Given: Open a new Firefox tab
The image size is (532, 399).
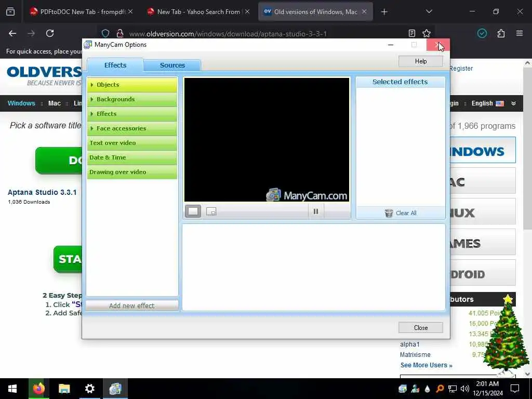Looking at the screenshot, I should click(384, 12).
